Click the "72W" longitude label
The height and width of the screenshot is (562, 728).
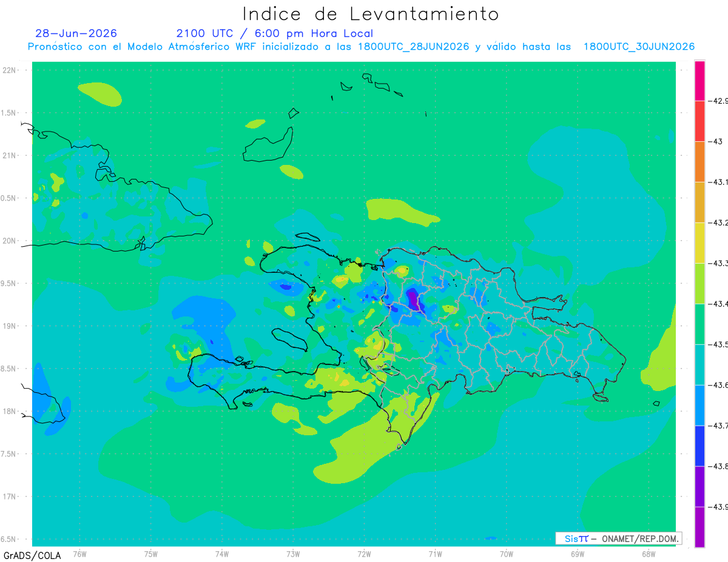365,554
